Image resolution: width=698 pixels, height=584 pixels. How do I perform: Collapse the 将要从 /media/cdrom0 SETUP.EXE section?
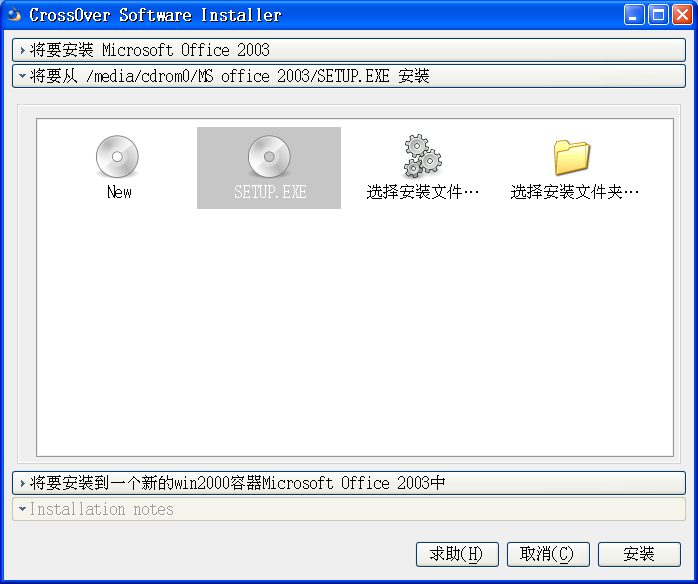(349, 76)
